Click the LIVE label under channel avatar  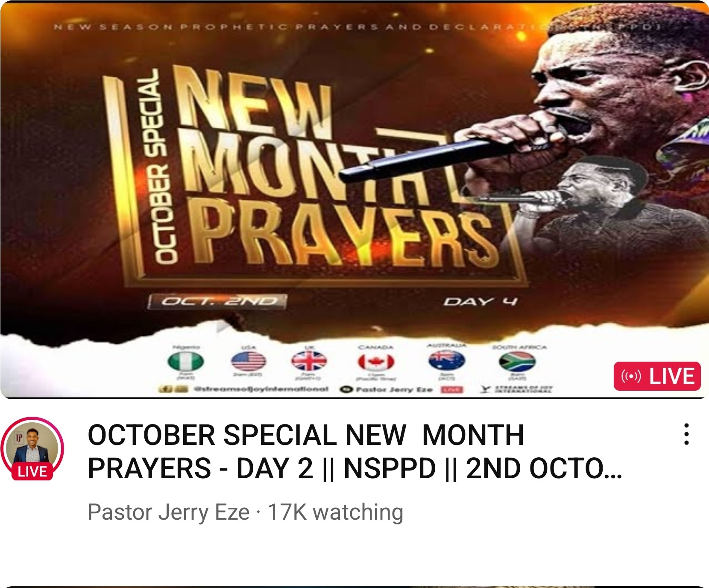point(32,471)
